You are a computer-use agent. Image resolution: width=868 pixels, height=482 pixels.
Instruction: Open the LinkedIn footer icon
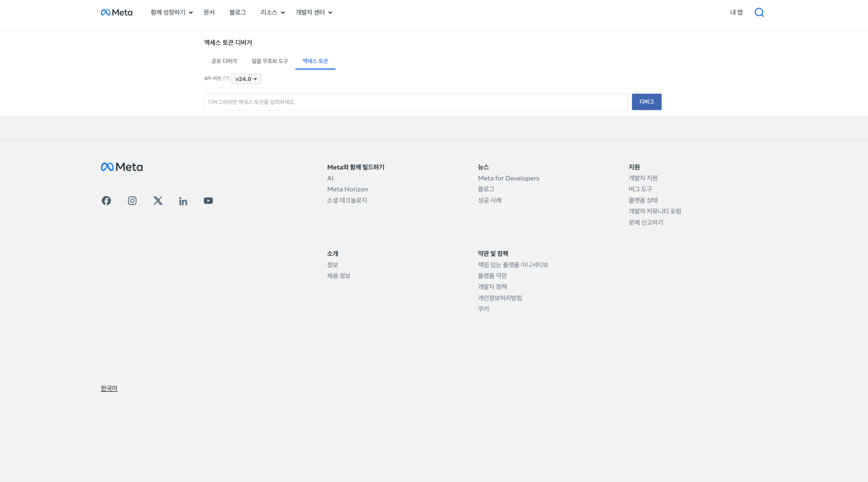coord(183,201)
